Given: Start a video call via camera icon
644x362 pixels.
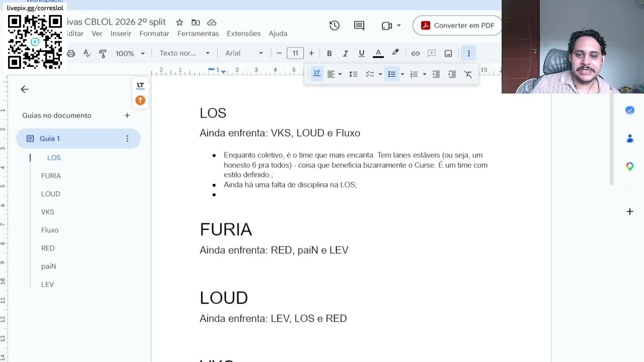Looking at the screenshot, I should (386, 26).
